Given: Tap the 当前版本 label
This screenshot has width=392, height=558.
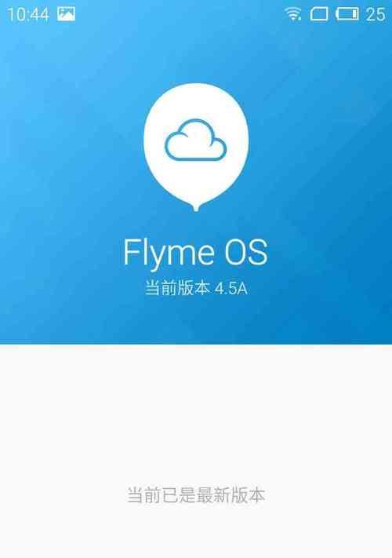Looking at the screenshot, I should 177,288.
